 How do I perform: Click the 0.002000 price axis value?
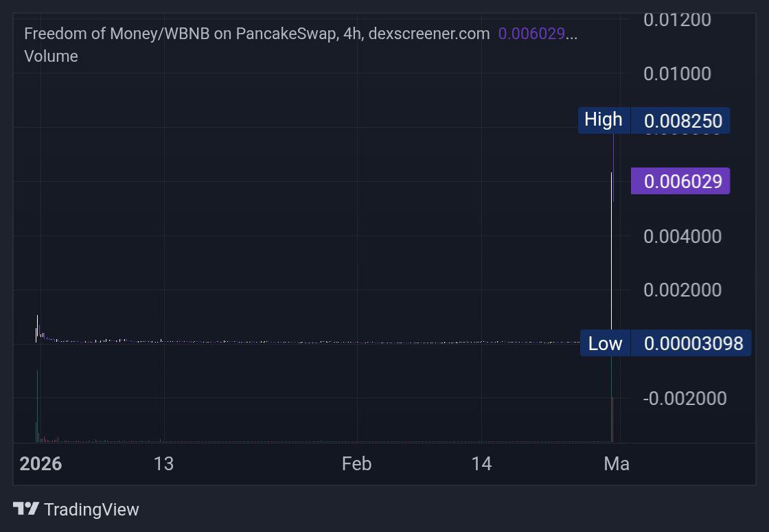(682, 290)
